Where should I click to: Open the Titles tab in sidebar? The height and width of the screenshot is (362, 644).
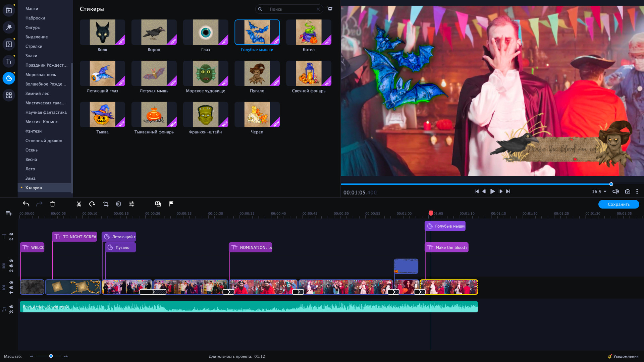[x=9, y=61]
